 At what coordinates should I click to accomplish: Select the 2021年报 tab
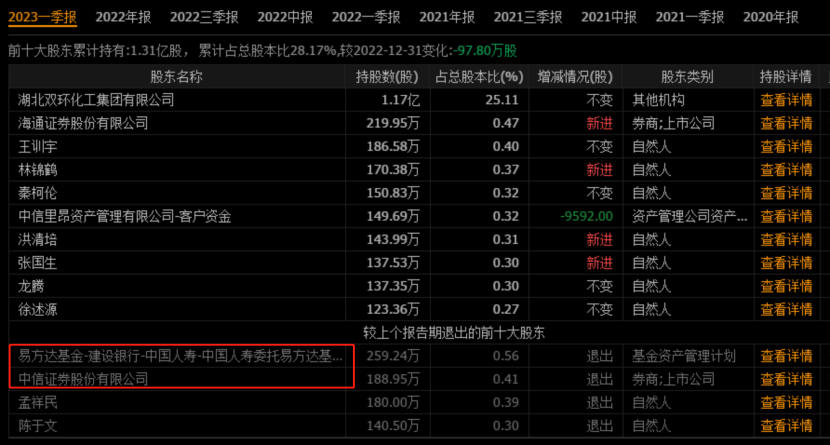tap(447, 17)
